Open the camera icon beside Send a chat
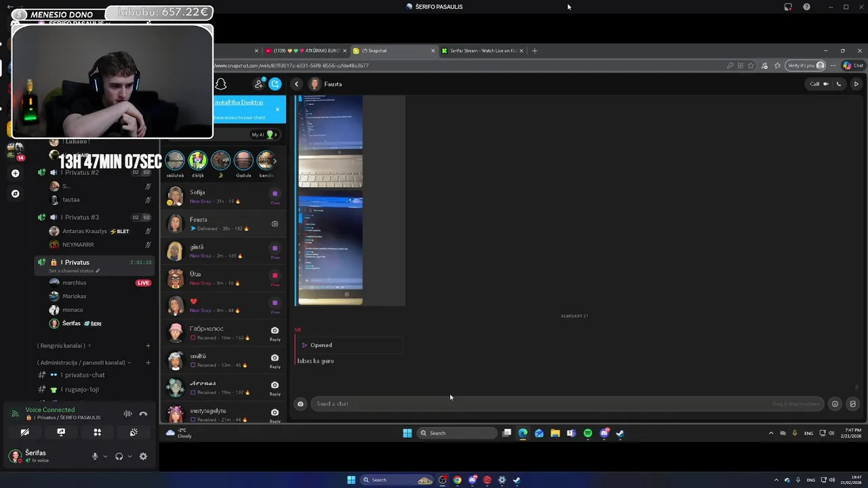868x488 pixels. click(x=300, y=404)
